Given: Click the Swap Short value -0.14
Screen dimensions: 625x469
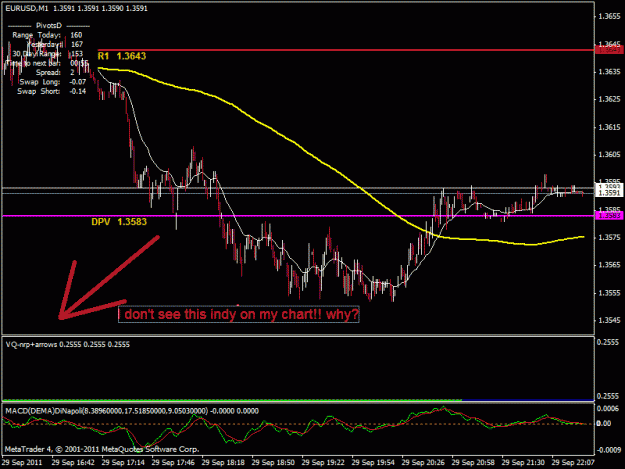Looking at the screenshot, I should point(78,91).
